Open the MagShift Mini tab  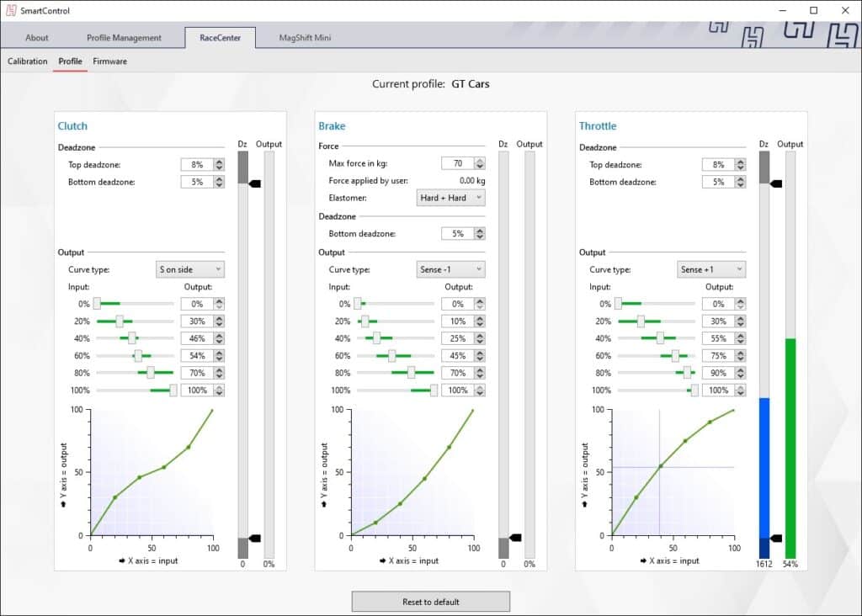point(305,38)
